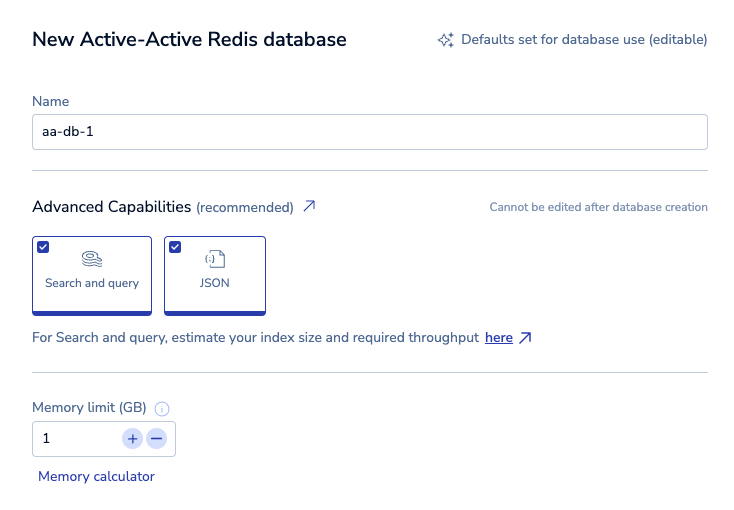
Task: Click the 'JSON' card label text
Action: pos(215,283)
